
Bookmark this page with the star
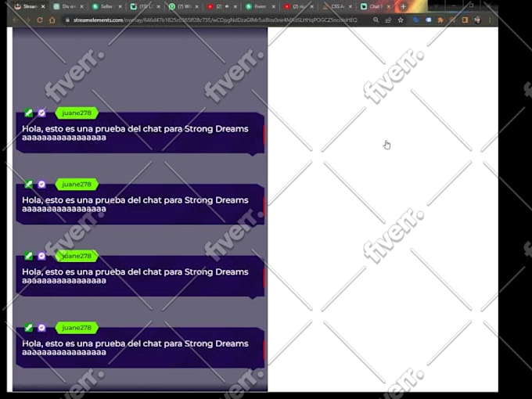(x=401, y=20)
